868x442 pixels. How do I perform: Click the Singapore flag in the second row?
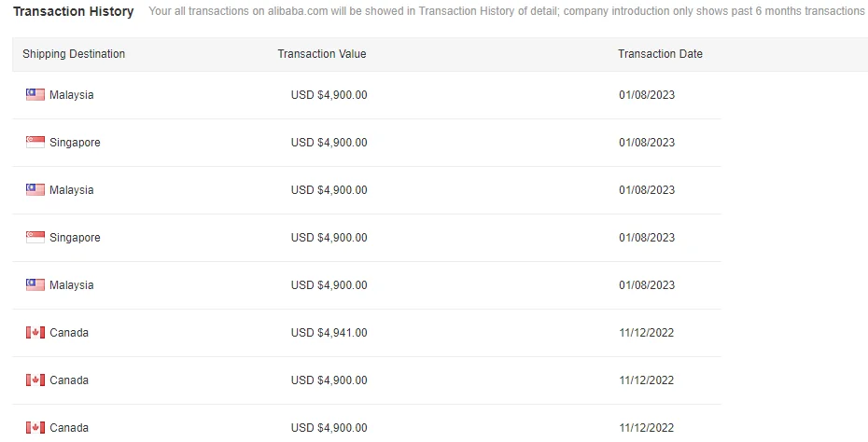pos(35,143)
